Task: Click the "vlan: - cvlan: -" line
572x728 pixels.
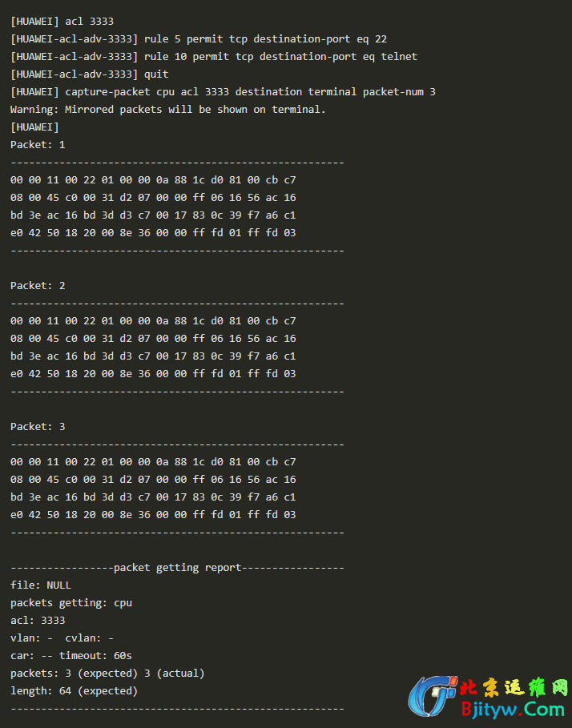Action: coord(62,638)
